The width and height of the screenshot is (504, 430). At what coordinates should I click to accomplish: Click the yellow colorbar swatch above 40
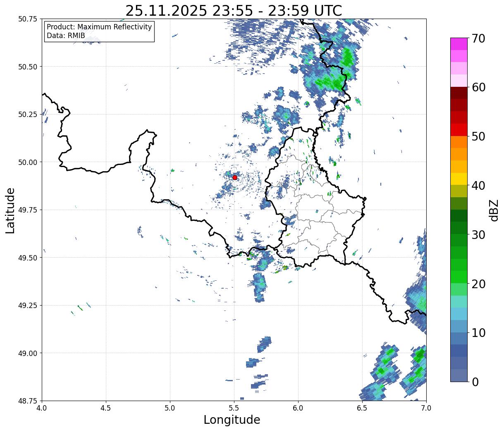coord(459,179)
